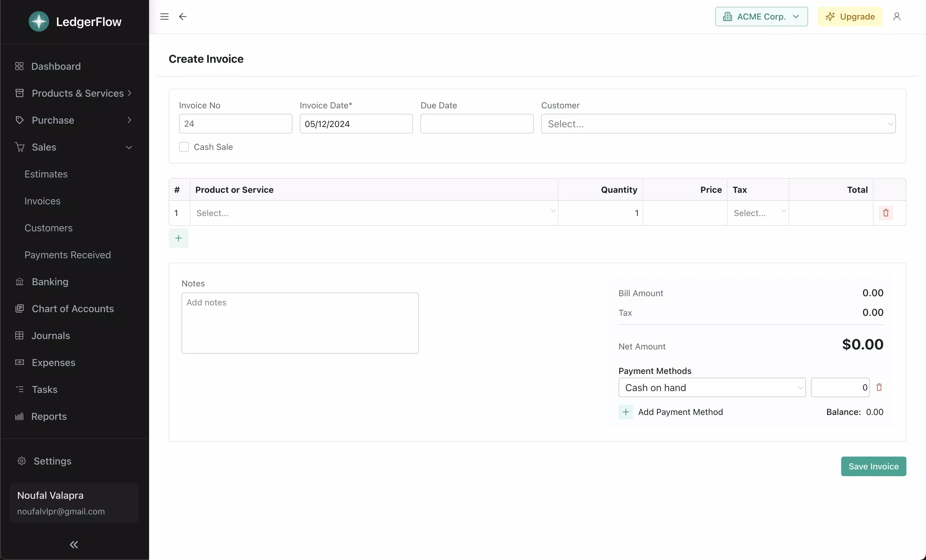This screenshot has height=560, width=926.
Task: Open the Cash on hand payment dropdown
Action: pos(712,387)
